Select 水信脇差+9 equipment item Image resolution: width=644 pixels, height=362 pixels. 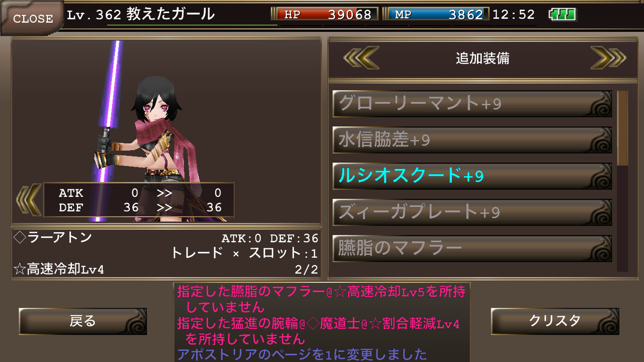coord(472,140)
